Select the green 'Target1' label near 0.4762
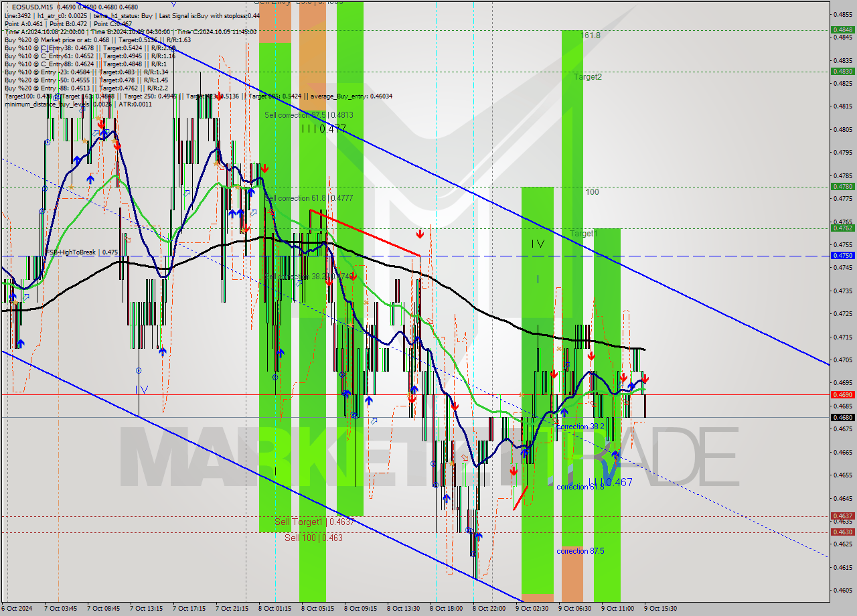This screenshot has height=616, width=857. [583, 234]
